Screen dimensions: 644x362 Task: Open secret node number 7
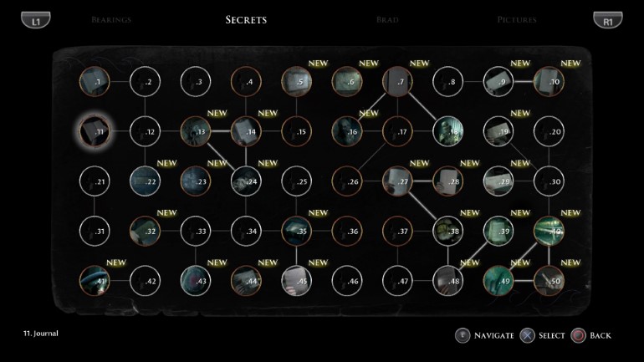pyautogui.click(x=397, y=81)
